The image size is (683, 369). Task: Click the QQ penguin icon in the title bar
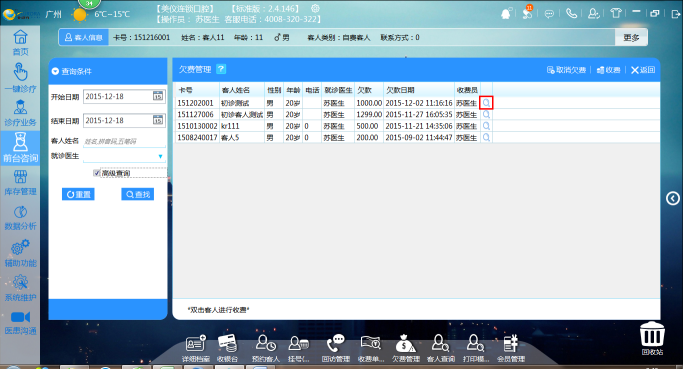[506, 14]
